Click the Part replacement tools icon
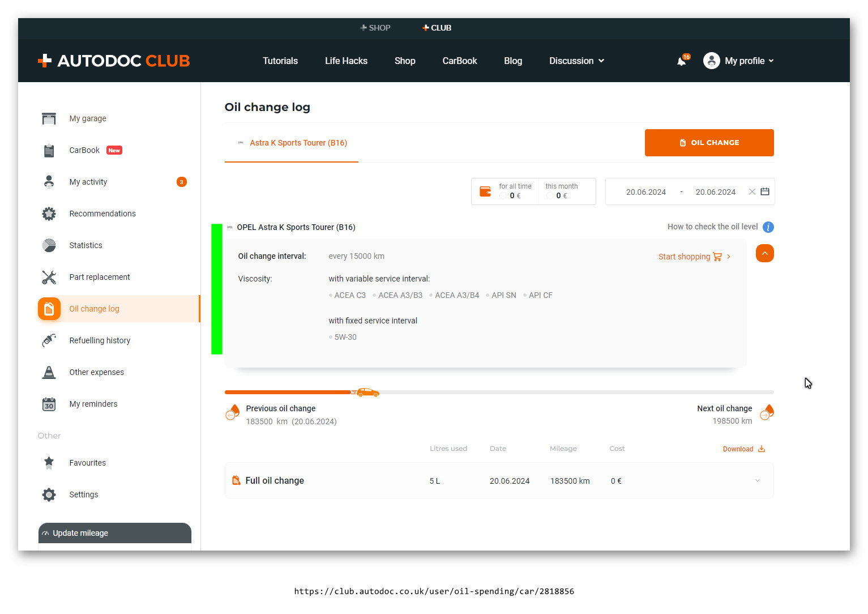Image resolution: width=868 pixels, height=614 pixels. pos(49,277)
